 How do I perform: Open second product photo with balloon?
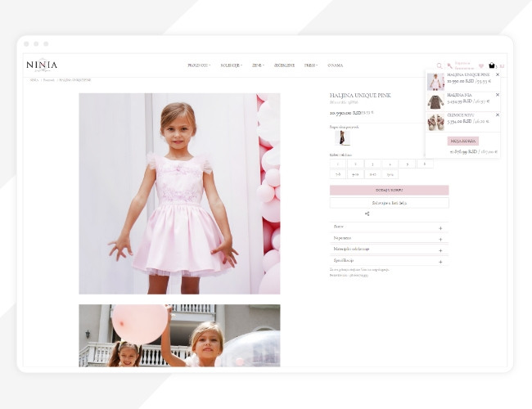tap(179, 335)
